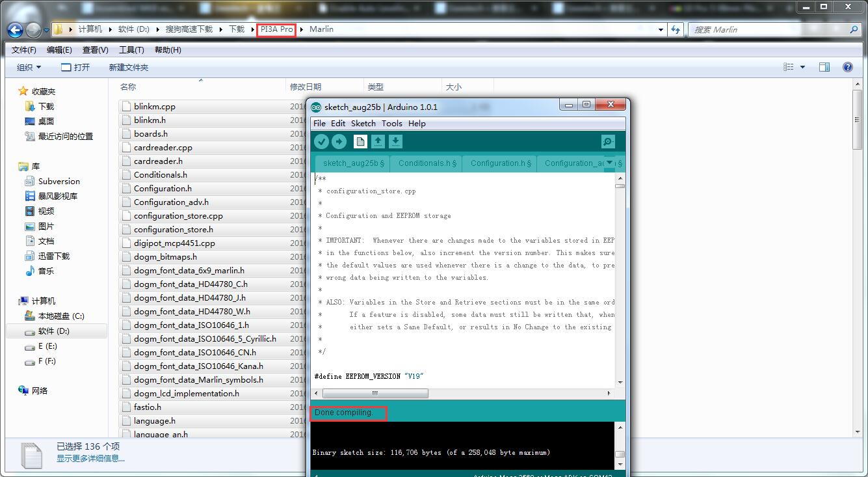
Task: Refresh the Explorer address bar
Action: coord(676,30)
